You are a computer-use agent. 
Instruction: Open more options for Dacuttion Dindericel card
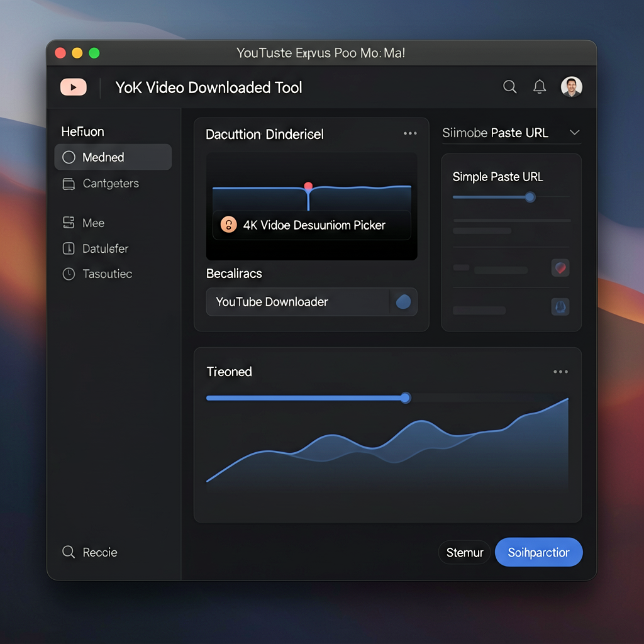[410, 133]
